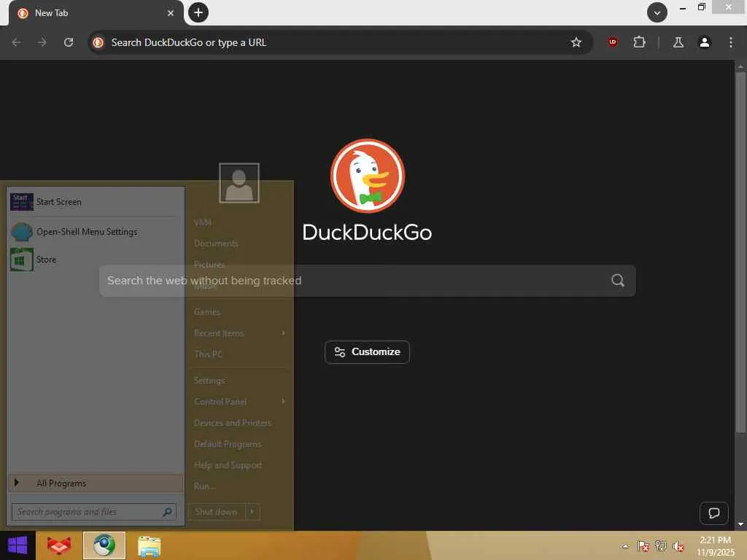
Task: Open Documents from start menu
Action: coord(216,244)
